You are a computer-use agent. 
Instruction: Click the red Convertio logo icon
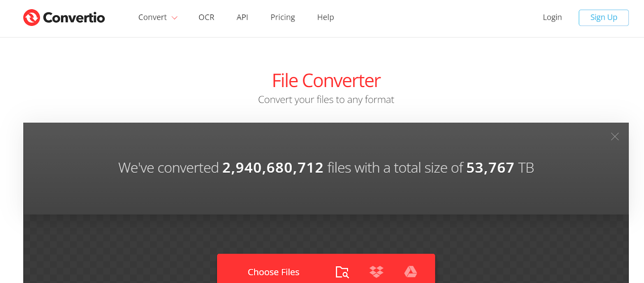31,18
